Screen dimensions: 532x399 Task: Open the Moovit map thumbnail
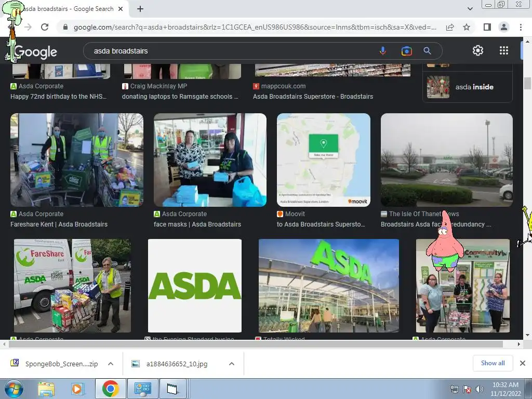point(323,160)
